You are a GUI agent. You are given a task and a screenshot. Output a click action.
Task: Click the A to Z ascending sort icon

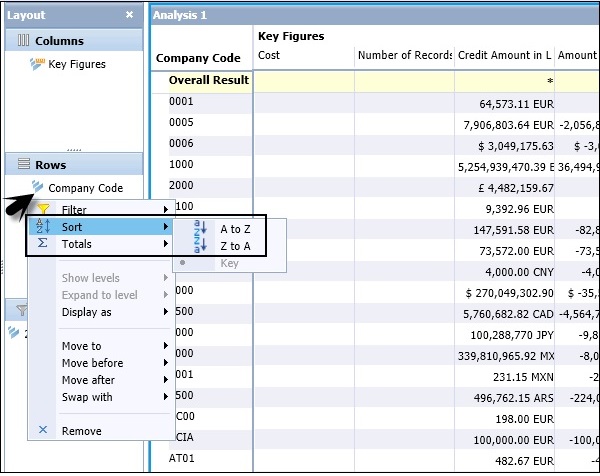[x=198, y=228]
